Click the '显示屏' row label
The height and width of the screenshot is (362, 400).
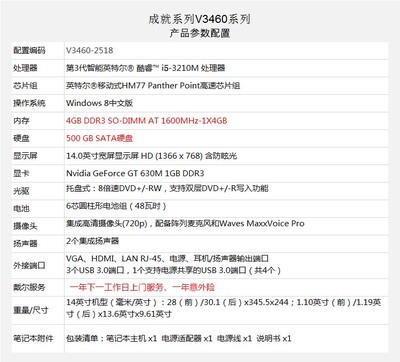[x=25, y=156]
